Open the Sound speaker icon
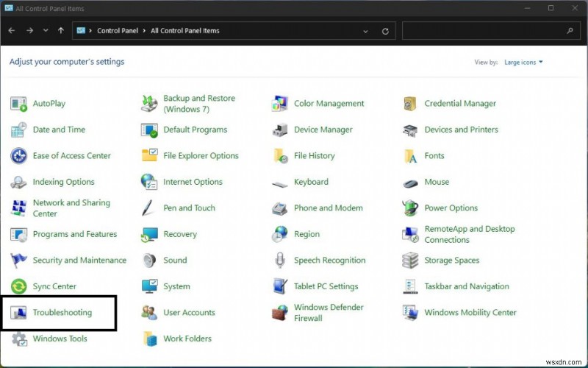The image size is (588, 368). [x=149, y=261]
